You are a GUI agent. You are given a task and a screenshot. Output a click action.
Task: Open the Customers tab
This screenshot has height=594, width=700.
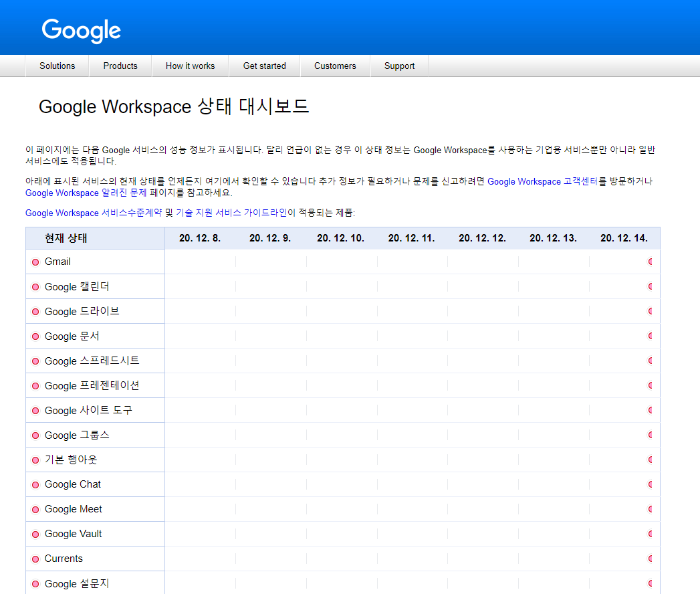click(335, 66)
